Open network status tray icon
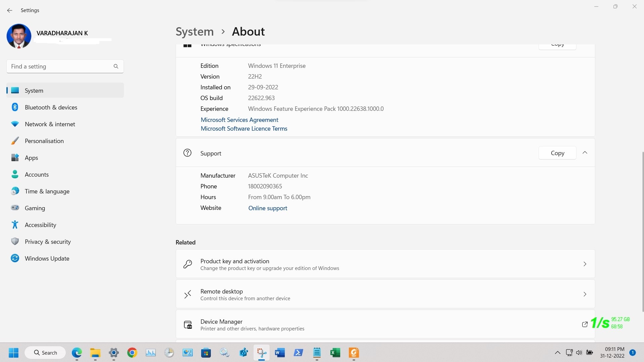Viewport: 644px width, 362px height. [569, 353]
